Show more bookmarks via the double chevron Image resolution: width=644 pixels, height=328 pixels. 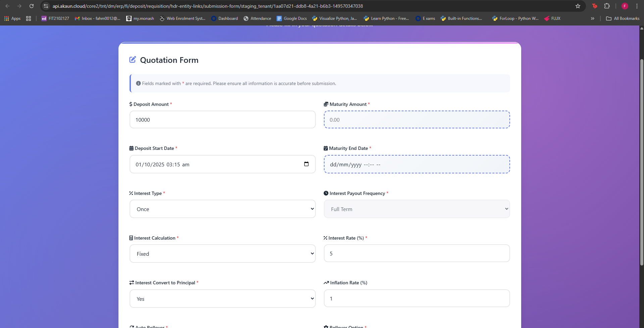click(x=592, y=18)
